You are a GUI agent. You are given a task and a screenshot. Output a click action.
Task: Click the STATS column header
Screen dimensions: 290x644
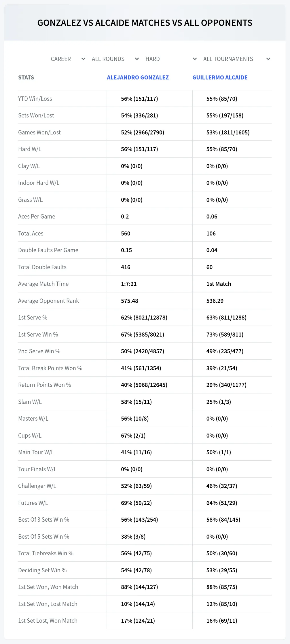pyautogui.click(x=26, y=77)
